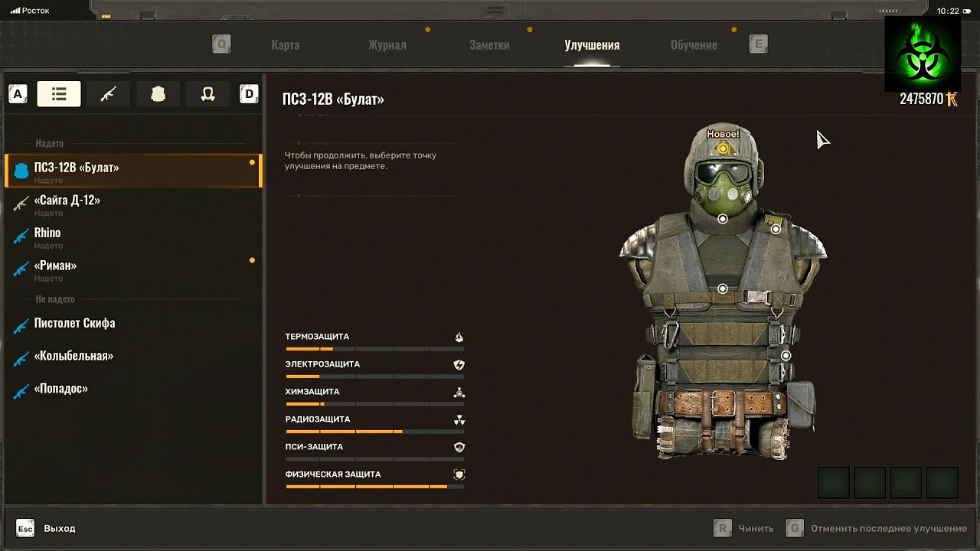The image size is (980, 551).
Task: Click the money amount 2475870
Action: click(921, 99)
